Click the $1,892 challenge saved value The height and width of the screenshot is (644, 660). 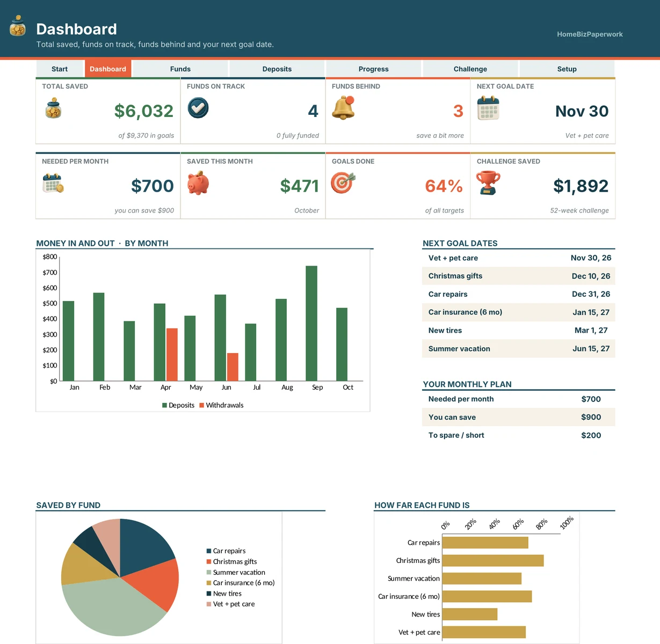tap(581, 186)
